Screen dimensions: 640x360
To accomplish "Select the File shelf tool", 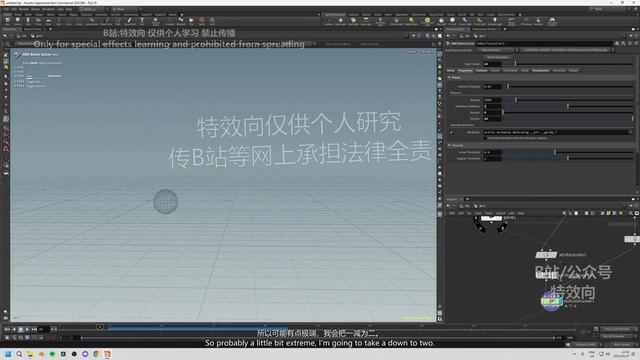I will pyautogui.click(x=191, y=20).
